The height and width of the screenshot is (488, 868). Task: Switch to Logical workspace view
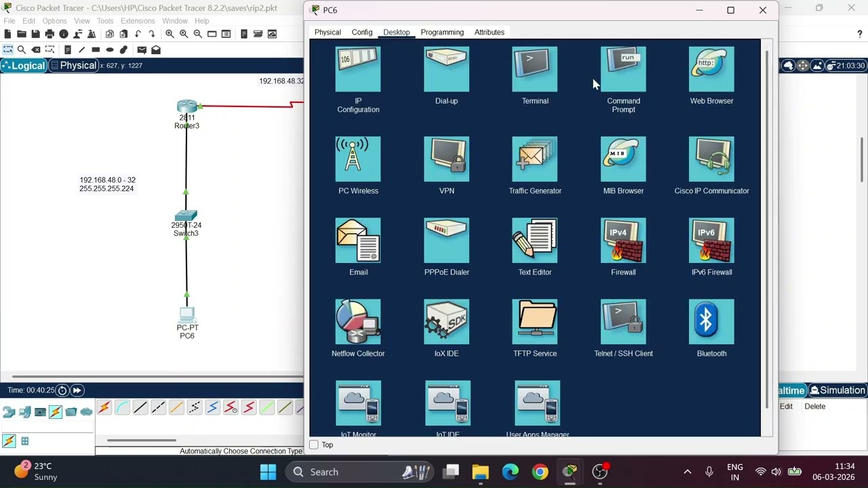click(23, 66)
